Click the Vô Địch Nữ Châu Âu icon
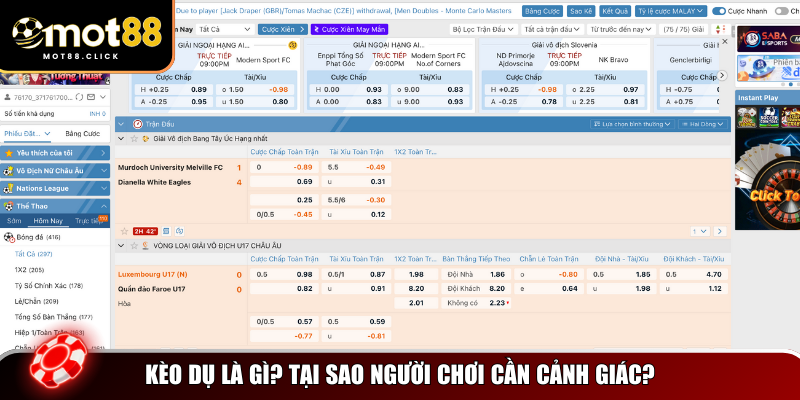This screenshot has width=800, height=400. (x=9, y=171)
